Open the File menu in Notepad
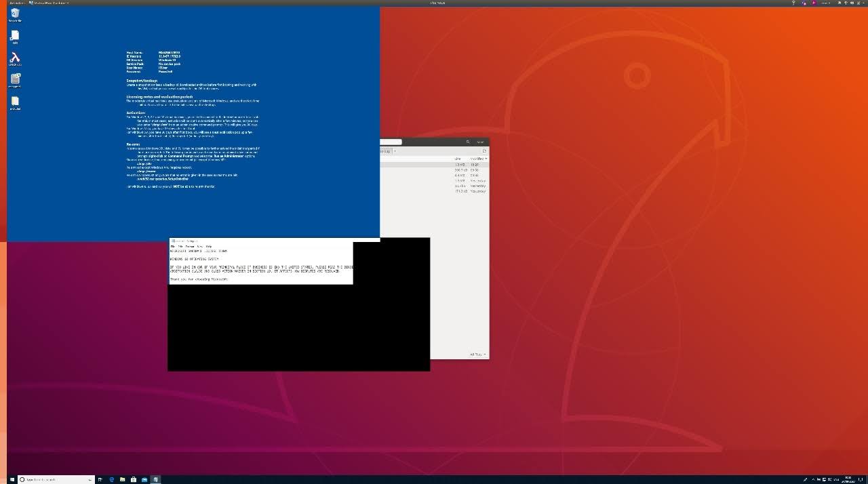This screenshot has width=868, height=484. coord(173,247)
